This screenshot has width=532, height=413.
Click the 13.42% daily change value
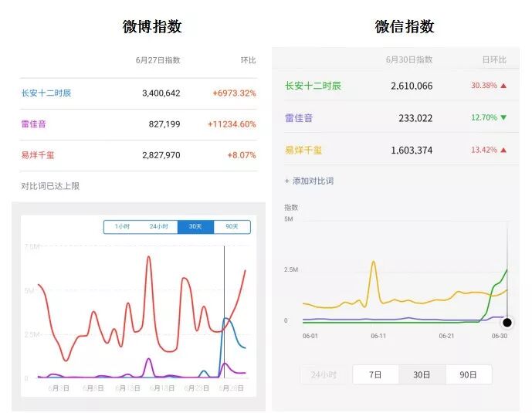(484, 150)
